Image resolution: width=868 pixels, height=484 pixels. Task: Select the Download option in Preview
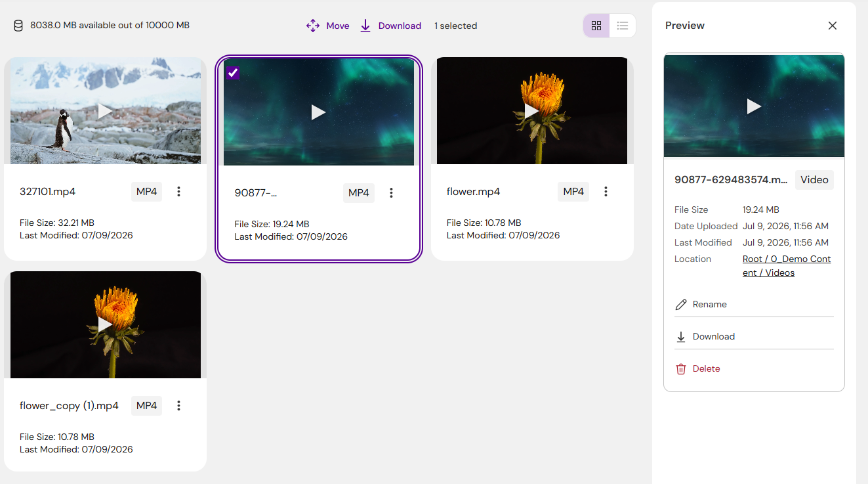(714, 336)
